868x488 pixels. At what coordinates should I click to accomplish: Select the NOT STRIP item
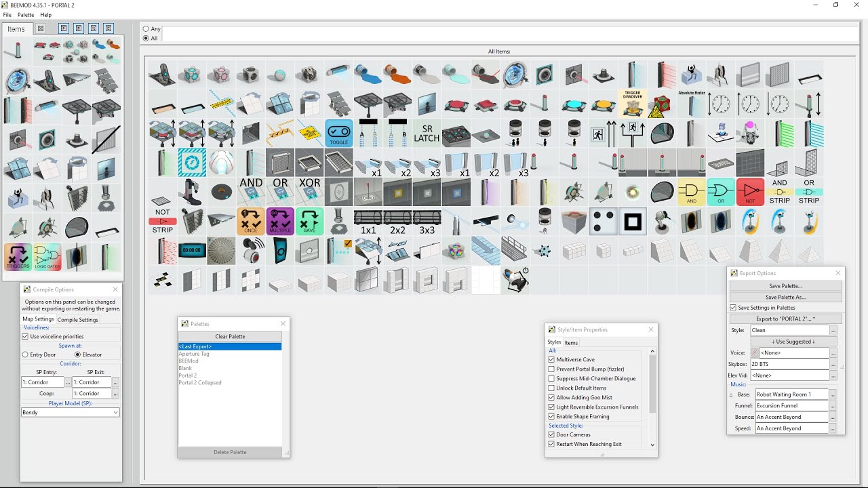coord(163,221)
